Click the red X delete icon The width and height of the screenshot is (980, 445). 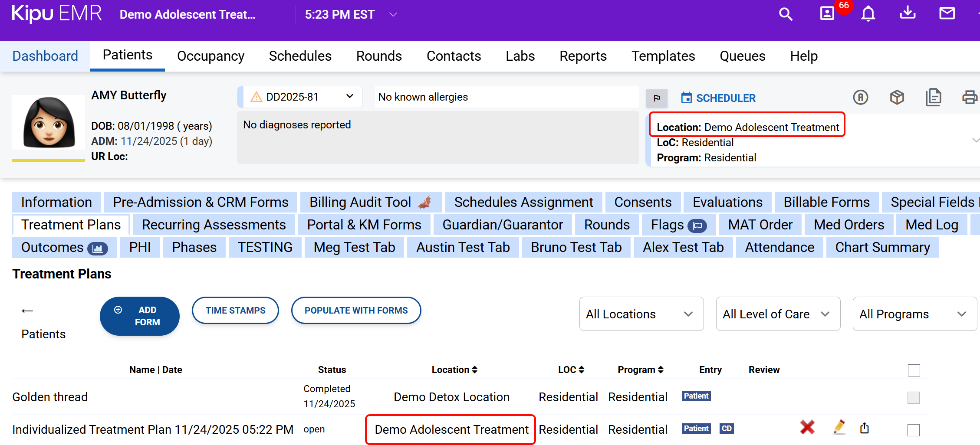click(807, 428)
